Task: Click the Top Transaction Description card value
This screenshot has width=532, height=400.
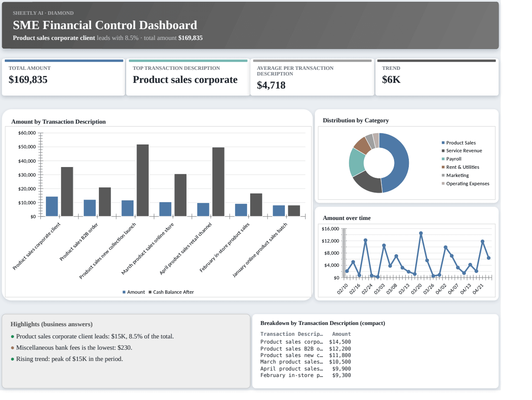Action: coord(185,80)
